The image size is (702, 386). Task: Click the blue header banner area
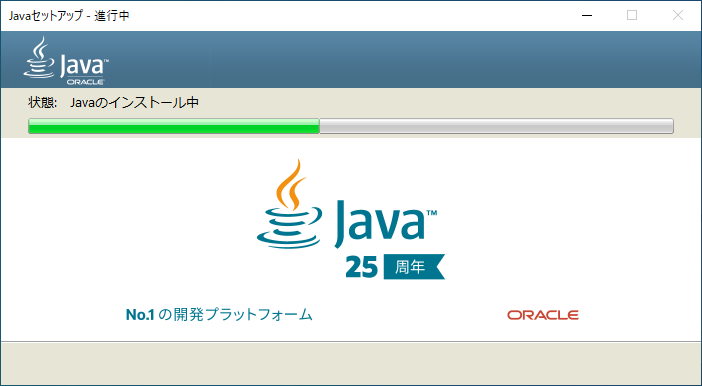(351, 59)
